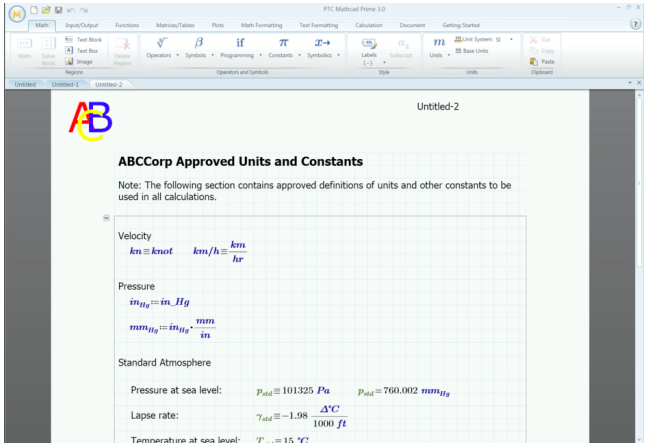
Task: Click the vertical scrollbar of the worksheet
Action: pos(639,260)
